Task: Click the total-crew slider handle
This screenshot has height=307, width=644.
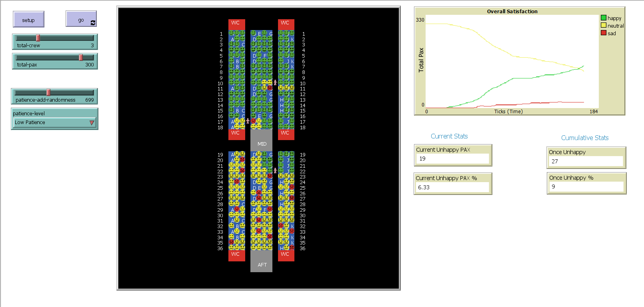Action: click(38, 38)
